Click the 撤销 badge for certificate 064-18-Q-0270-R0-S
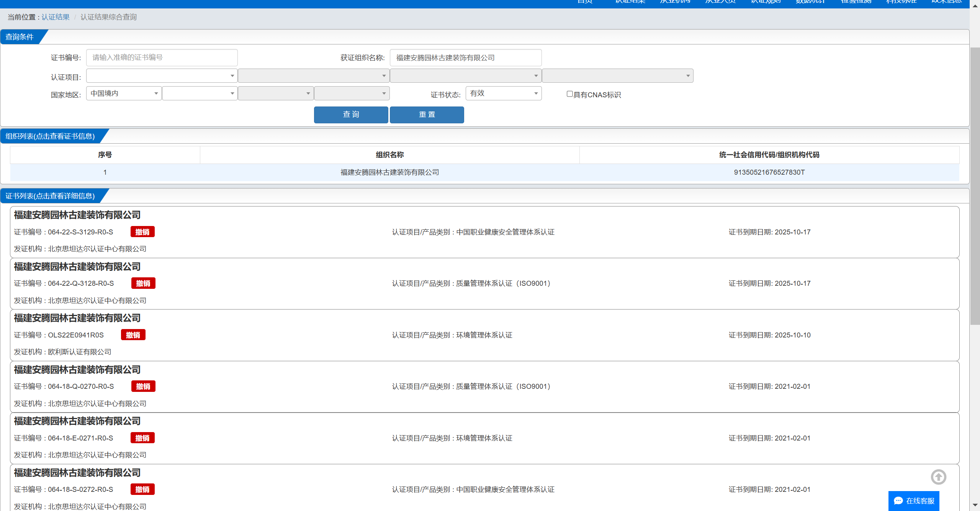Image resolution: width=980 pixels, height=511 pixels. click(143, 386)
